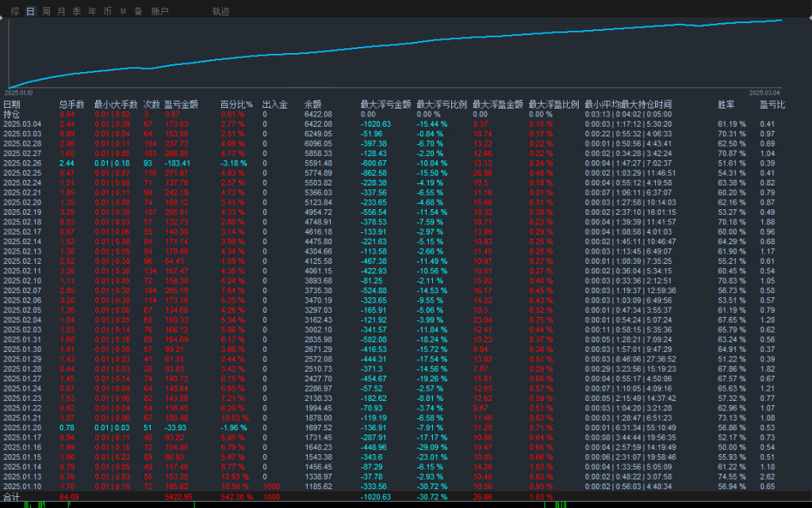The width and height of the screenshot is (812, 508).
Task: Select the 币 currency view icon
Action: click(x=107, y=11)
